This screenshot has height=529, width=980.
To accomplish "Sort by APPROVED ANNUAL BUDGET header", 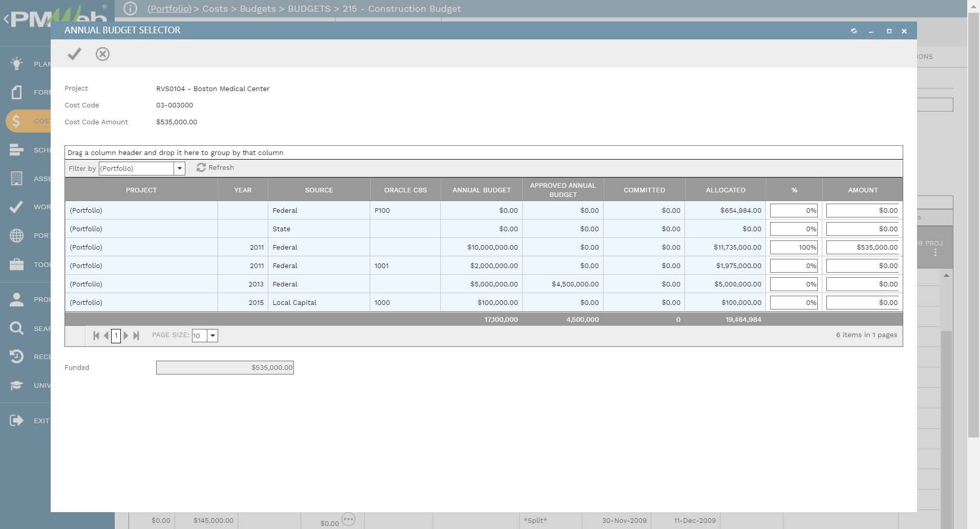I will click(563, 190).
